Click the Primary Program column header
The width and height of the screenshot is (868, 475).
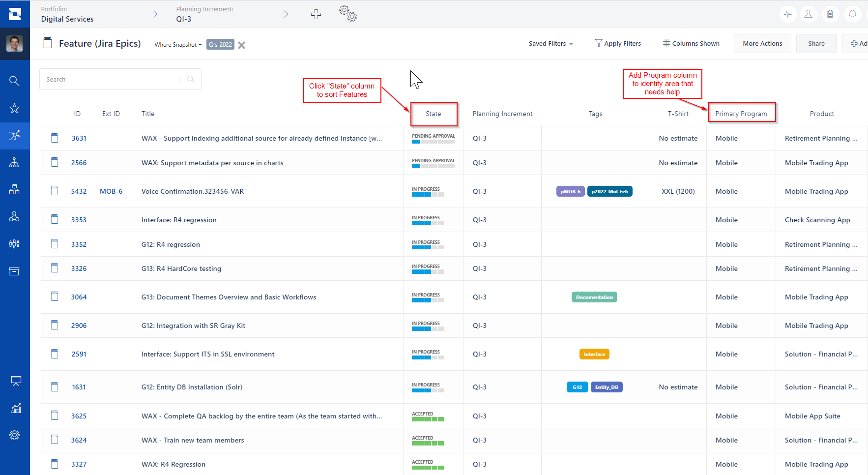point(741,114)
